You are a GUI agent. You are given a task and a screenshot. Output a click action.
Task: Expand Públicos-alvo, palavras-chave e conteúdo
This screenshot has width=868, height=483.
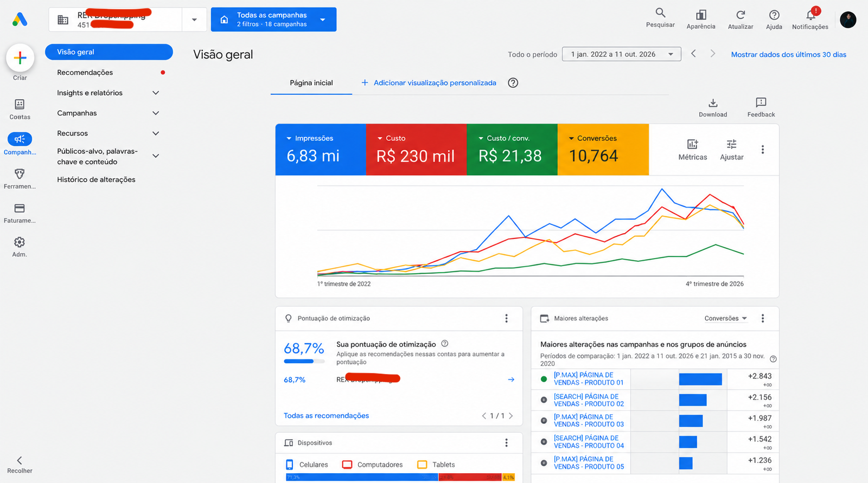coord(156,156)
